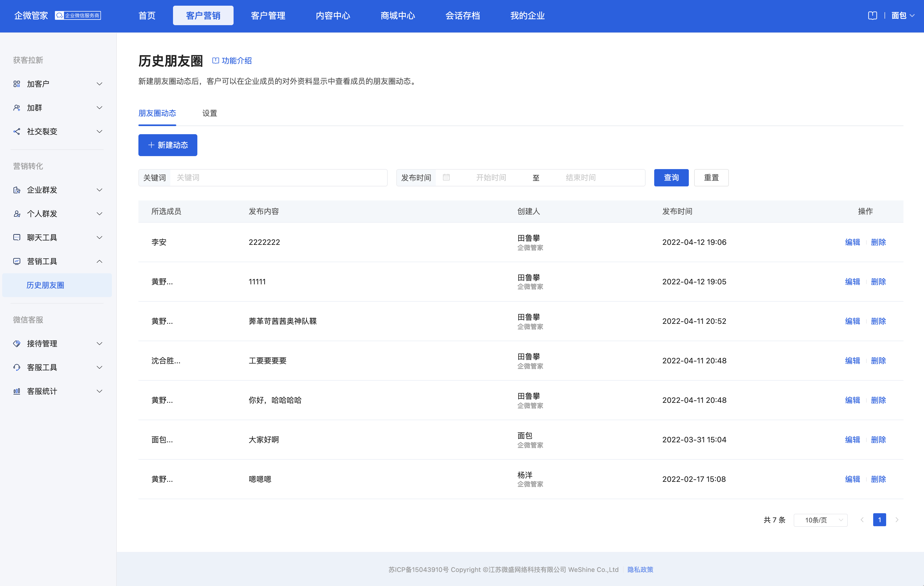
Task: Click the 企业微信服务商 badge logo
Action: click(78, 15)
